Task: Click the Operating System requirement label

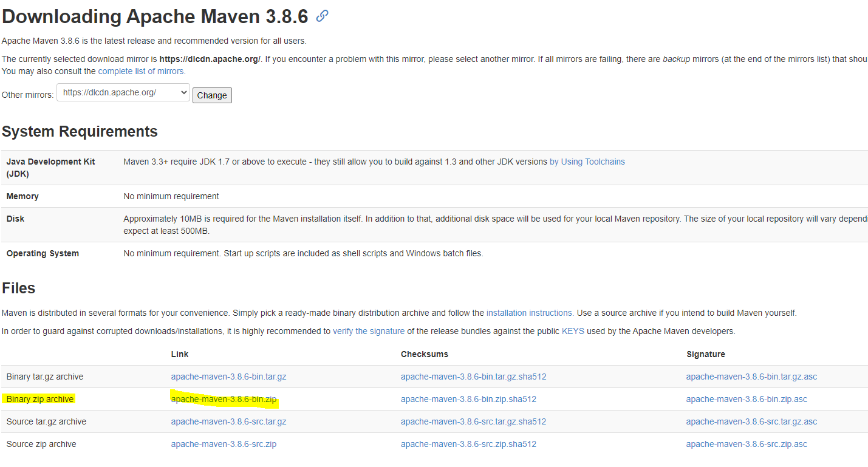Action: [43, 253]
